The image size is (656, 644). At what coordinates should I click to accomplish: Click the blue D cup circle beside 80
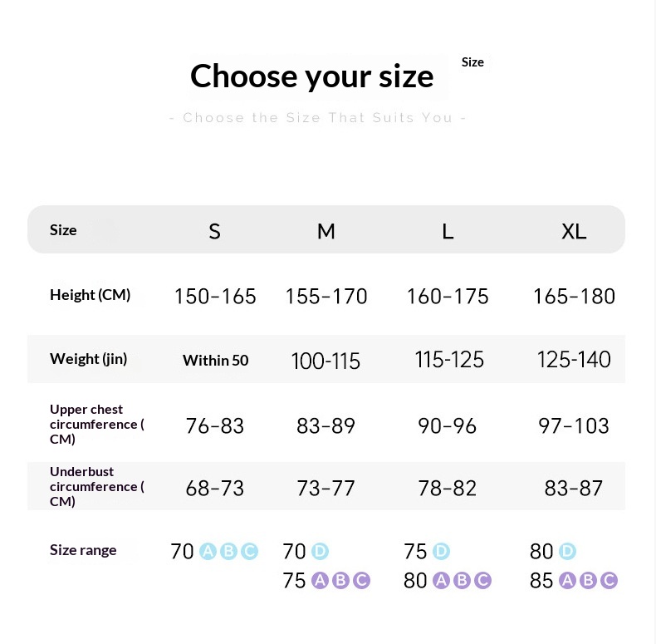(567, 551)
